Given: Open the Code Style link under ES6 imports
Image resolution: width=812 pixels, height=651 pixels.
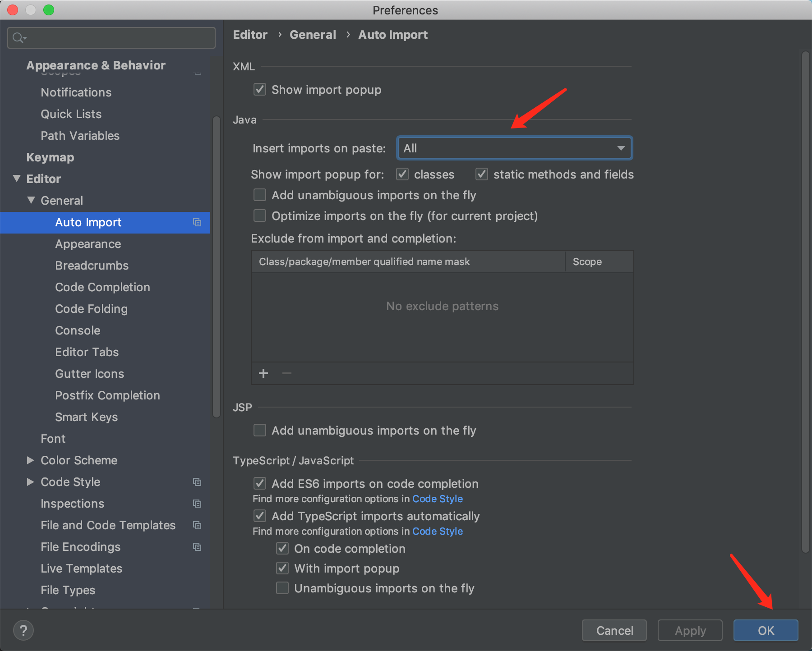Looking at the screenshot, I should [x=437, y=499].
